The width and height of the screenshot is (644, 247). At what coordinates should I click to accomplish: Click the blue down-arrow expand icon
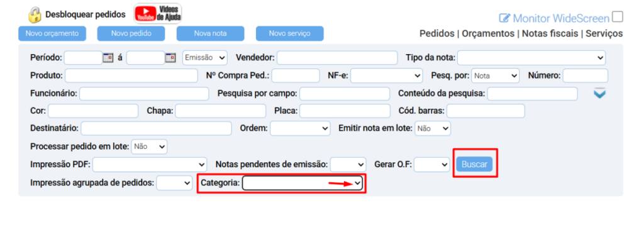pos(599,94)
